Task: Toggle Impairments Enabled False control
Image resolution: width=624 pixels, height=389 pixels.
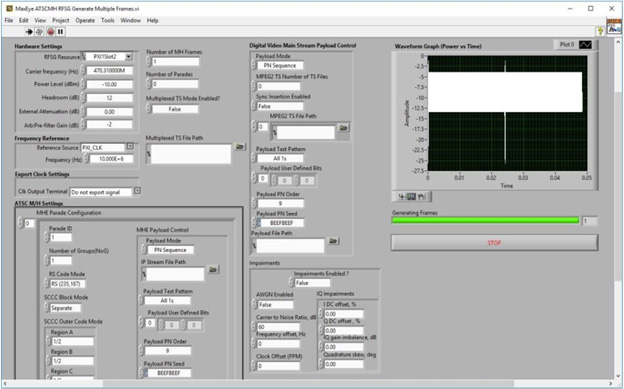Action: (x=312, y=283)
